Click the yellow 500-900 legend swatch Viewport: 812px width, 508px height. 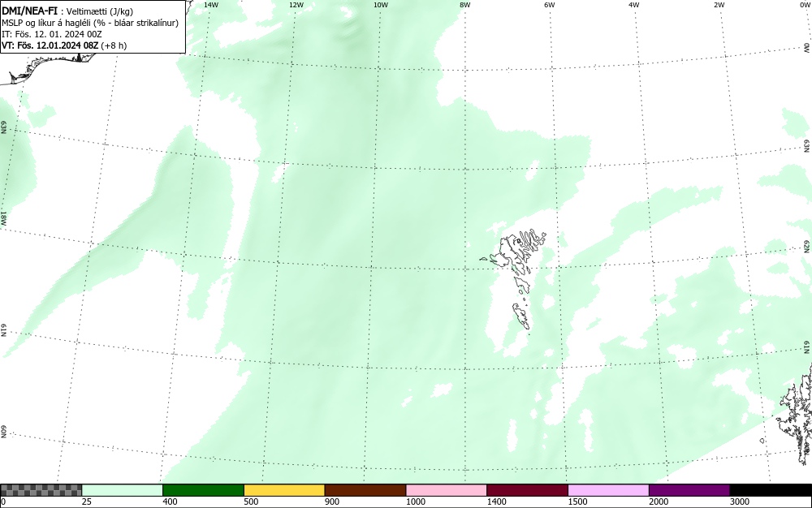pyautogui.click(x=284, y=490)
